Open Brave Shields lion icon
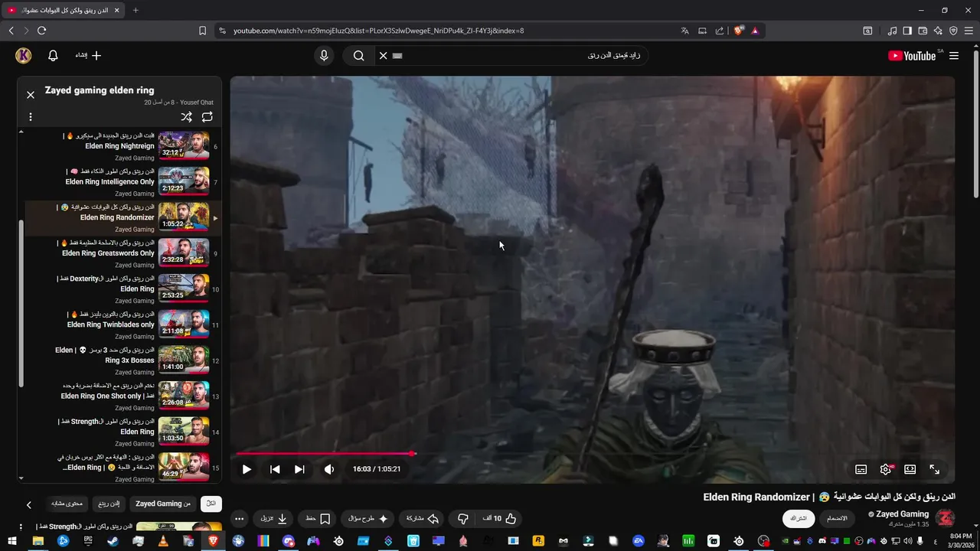The width and height of the screenshot is (980, 551). [x=738, y=31]
